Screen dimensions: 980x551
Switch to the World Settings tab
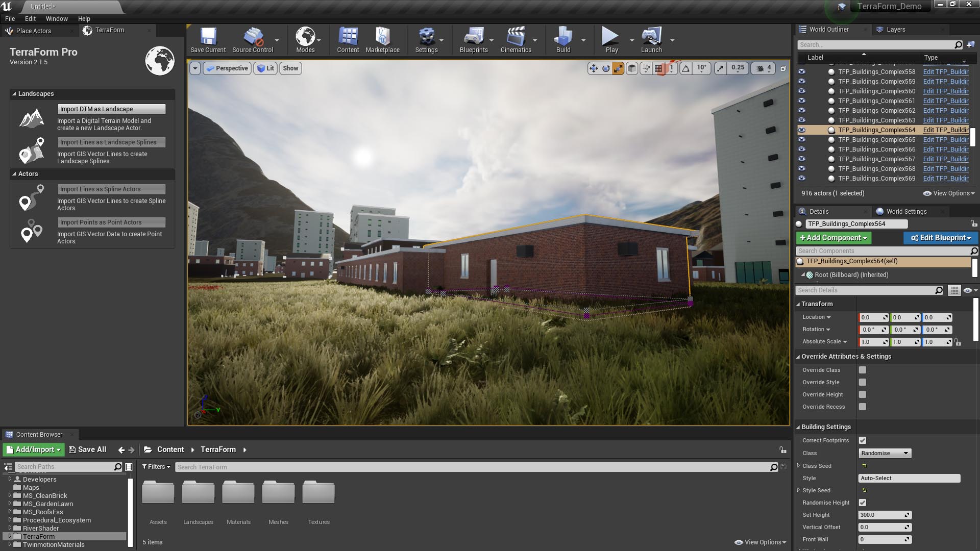pyautogui.click(x=906, y=211)
